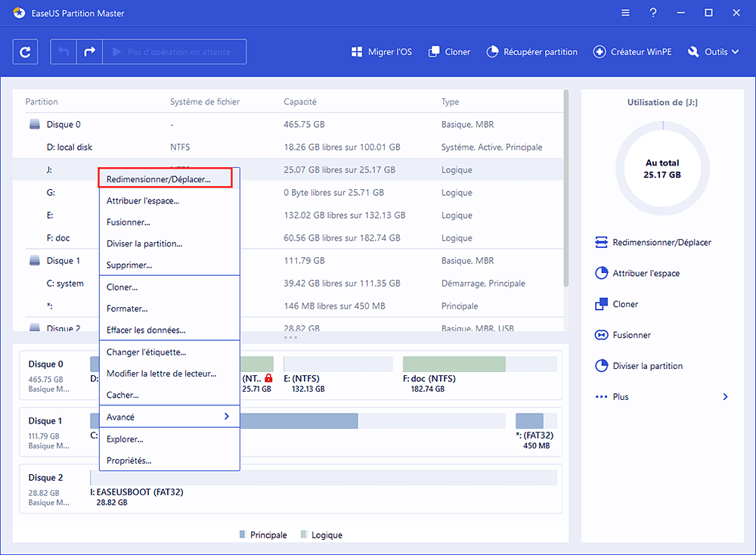Open the hamburger menu in title bar
The image size is (756, 555).
click(625, 13)
